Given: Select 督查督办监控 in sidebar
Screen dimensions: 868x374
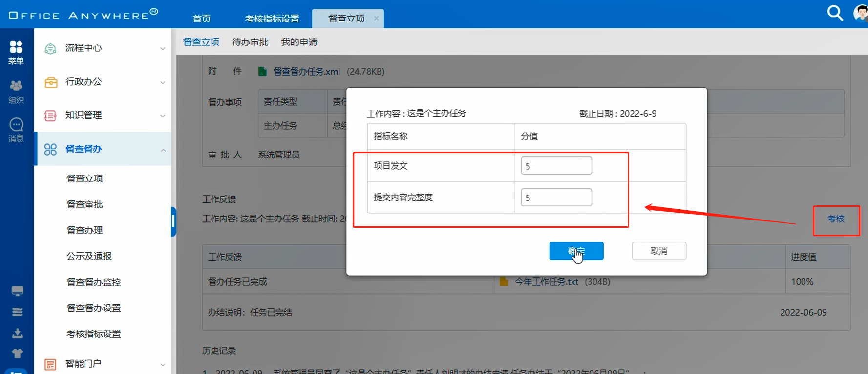Looking at the screenshot, I should coord(94,282).
